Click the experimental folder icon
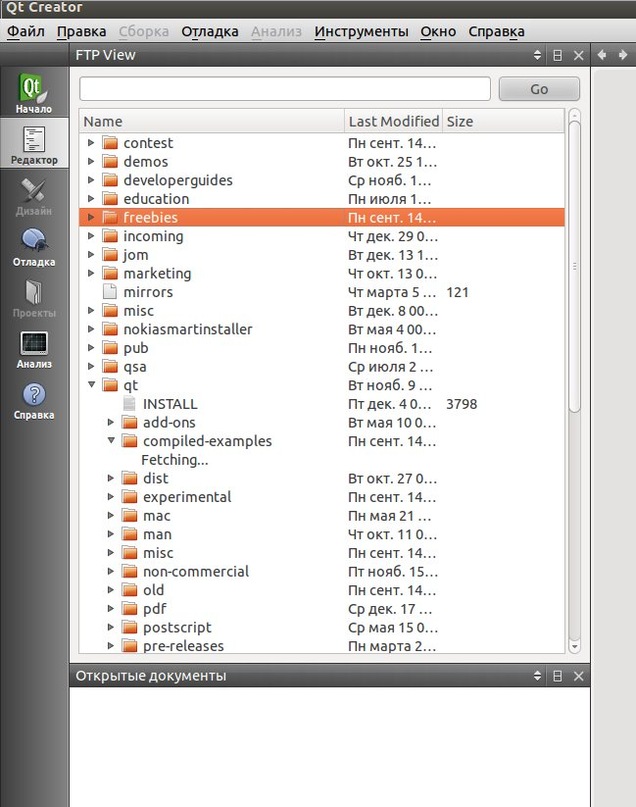 (x=130, y=497)
